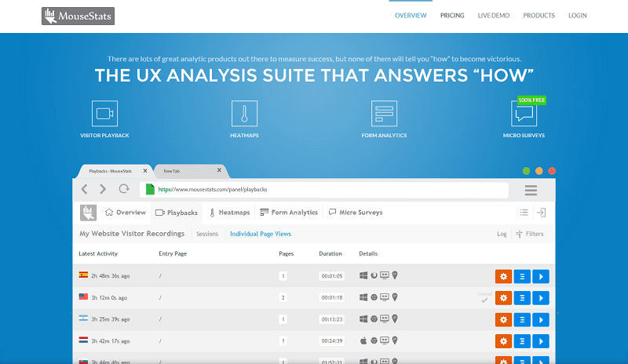
Task: Click the Duration column header
Action: [x=330, y=253]
